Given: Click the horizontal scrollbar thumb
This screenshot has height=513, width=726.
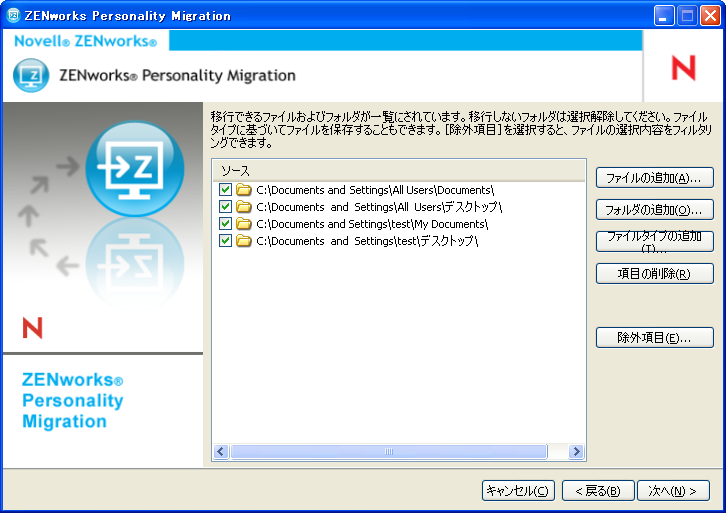Looking at the screenshot, I should pos(389,451).
